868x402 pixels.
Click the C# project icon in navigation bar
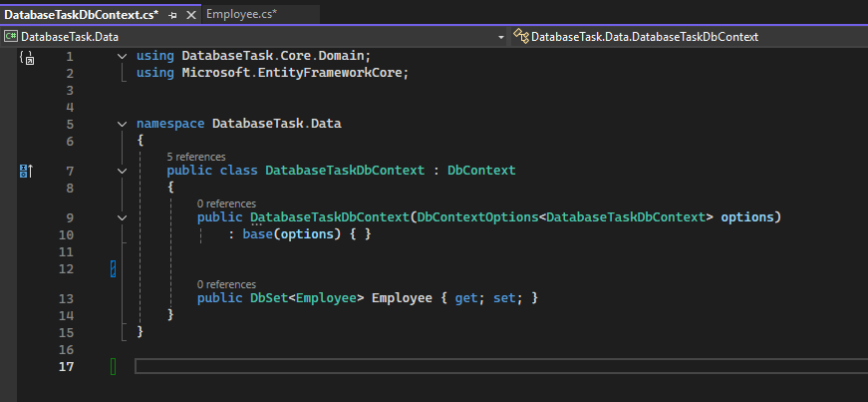click(x=11, y=36)
